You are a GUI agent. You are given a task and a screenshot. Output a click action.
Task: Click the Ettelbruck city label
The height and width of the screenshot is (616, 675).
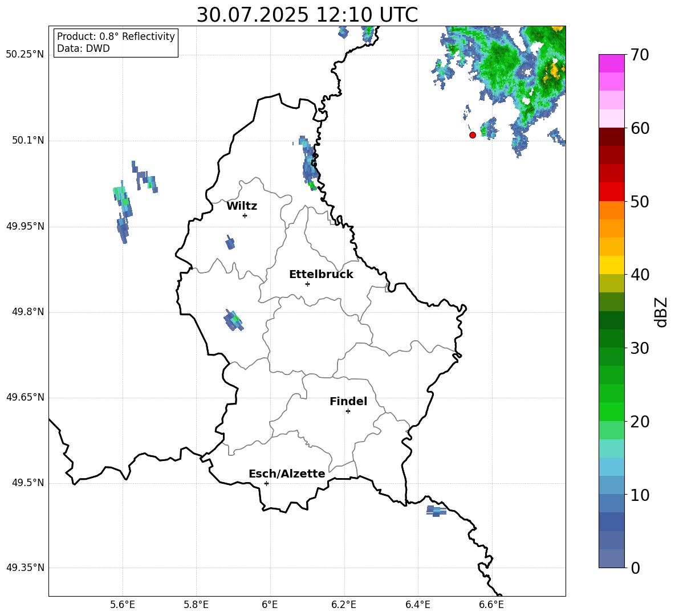click(x=321, y=275)
